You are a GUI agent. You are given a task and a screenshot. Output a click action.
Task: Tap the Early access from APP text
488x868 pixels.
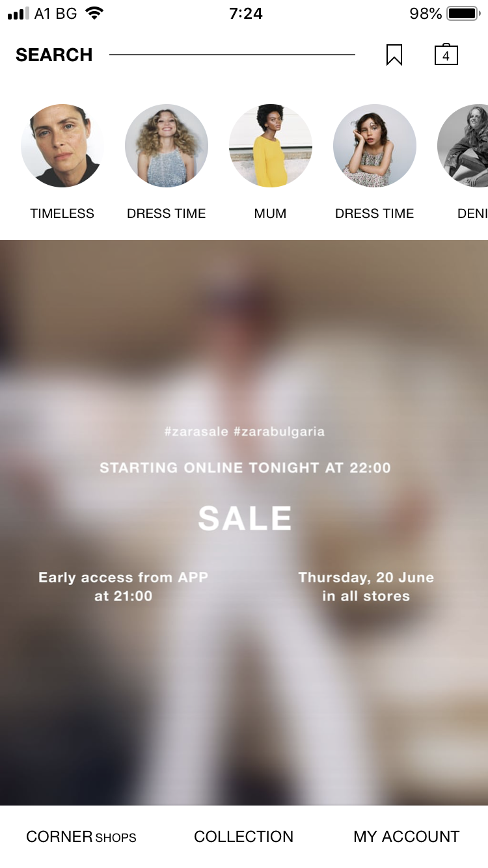(124, 586)
